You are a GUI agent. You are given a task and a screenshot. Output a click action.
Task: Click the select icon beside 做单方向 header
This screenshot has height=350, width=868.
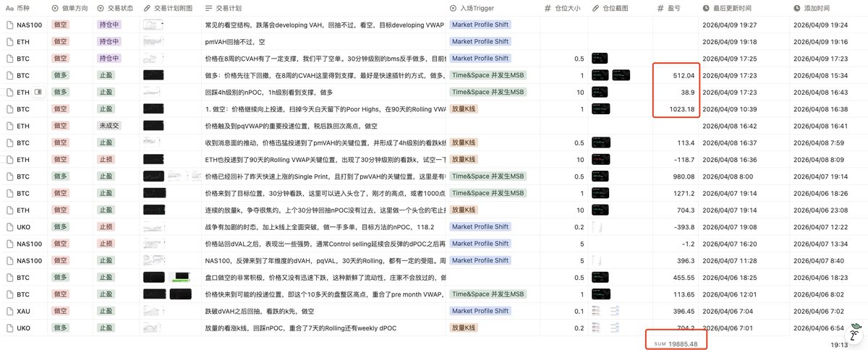(x=56, y=8)
